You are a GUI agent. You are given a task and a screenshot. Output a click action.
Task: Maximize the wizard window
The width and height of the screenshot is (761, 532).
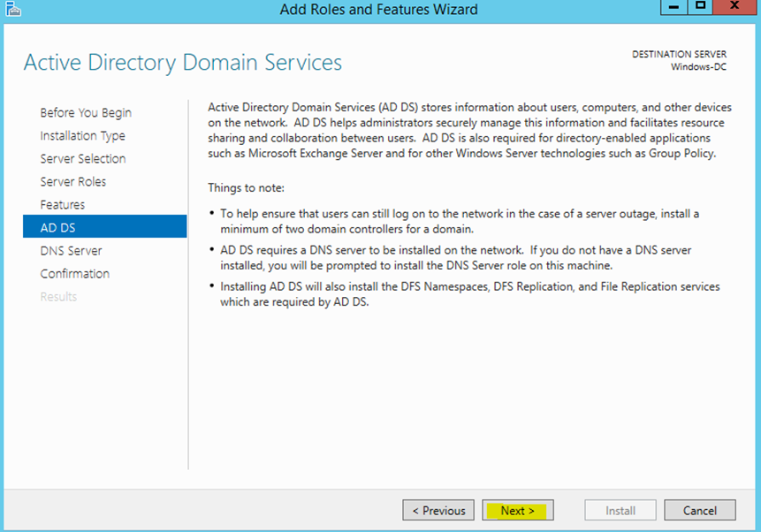pyautogui.click(x=700, y=7)
